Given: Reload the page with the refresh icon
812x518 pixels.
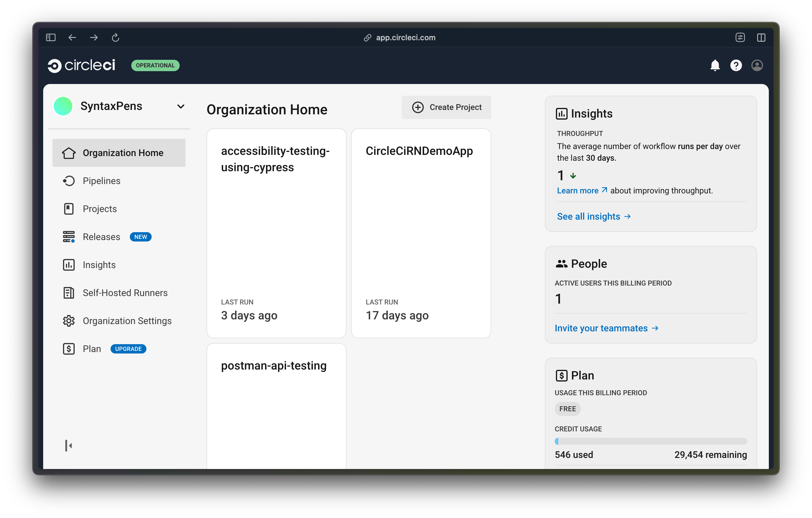Looking at the screenshot, I should pyautogui.click(x=115, y=37).
